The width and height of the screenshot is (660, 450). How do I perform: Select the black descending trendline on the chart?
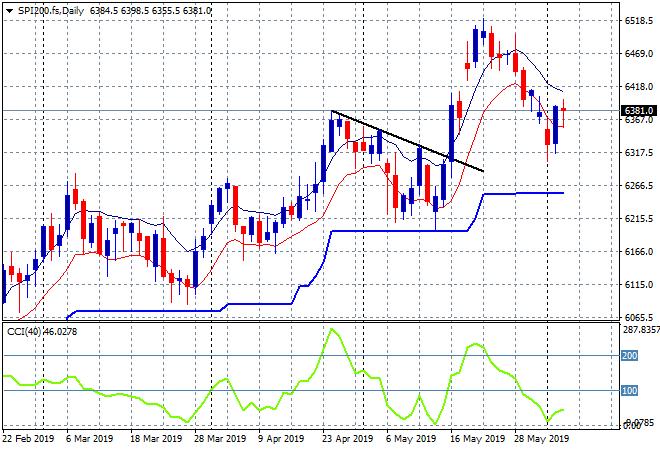click(x=407, y=141)
